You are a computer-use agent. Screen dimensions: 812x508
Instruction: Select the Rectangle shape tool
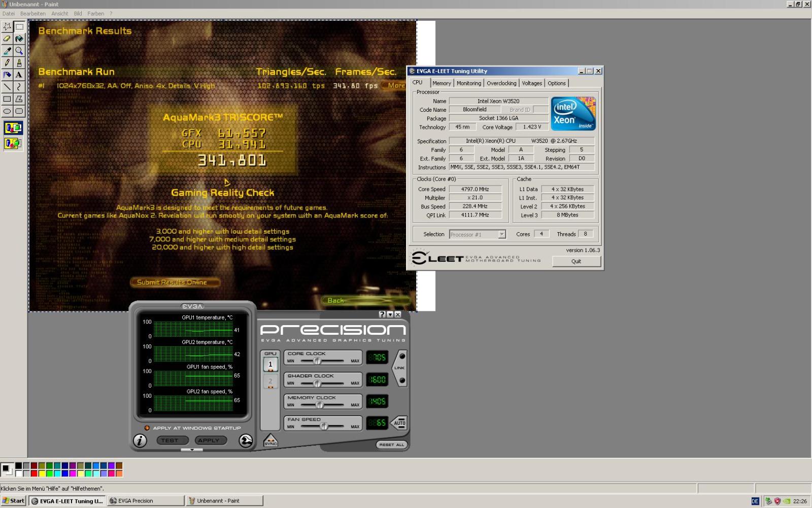click(x=7, y=100)
